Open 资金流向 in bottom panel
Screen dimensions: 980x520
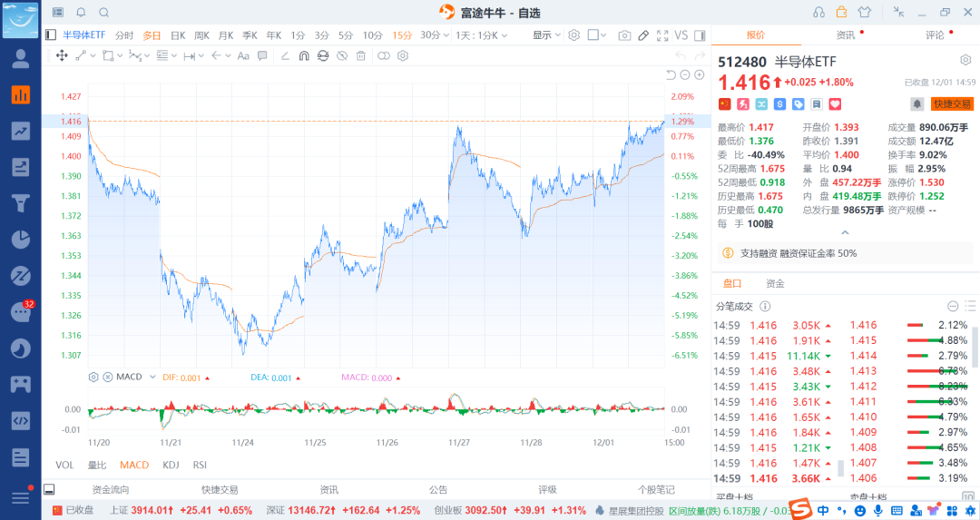pos(111,490)
